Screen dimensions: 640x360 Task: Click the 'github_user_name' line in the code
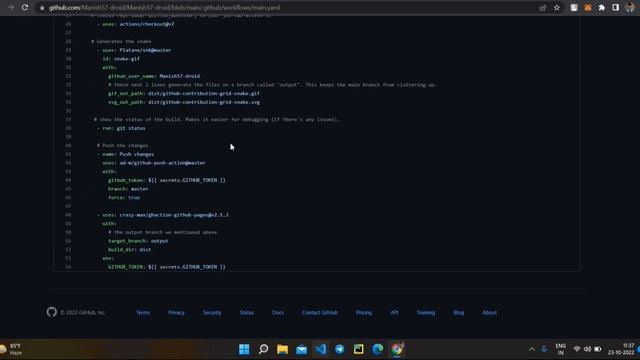154,76
